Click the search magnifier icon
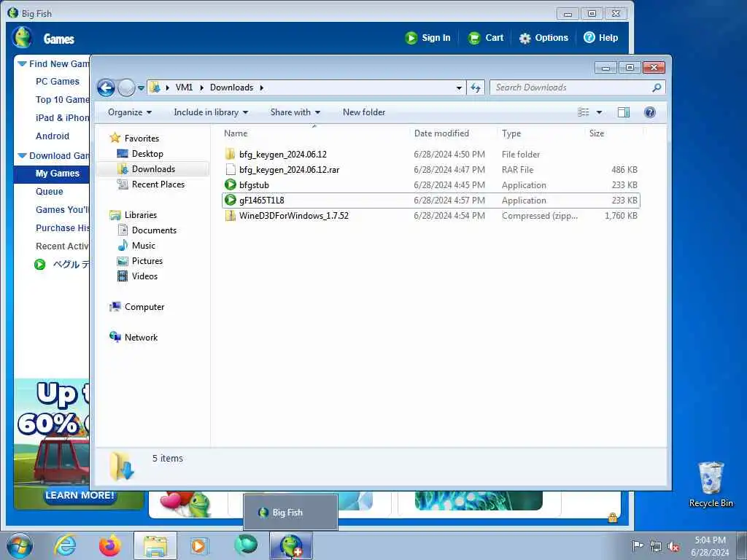 pyautogui.click(x=657, y=87)
